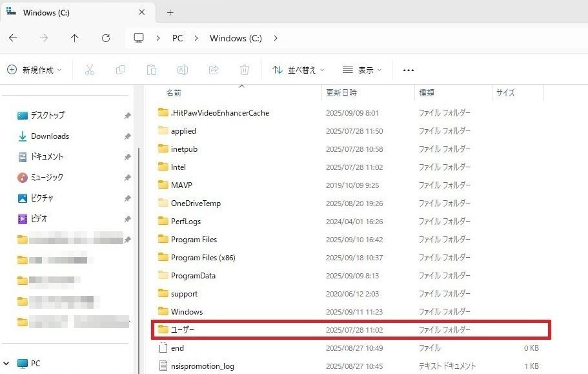
Task: Select the ユーザー folder
Action: [x=183, y=329]
